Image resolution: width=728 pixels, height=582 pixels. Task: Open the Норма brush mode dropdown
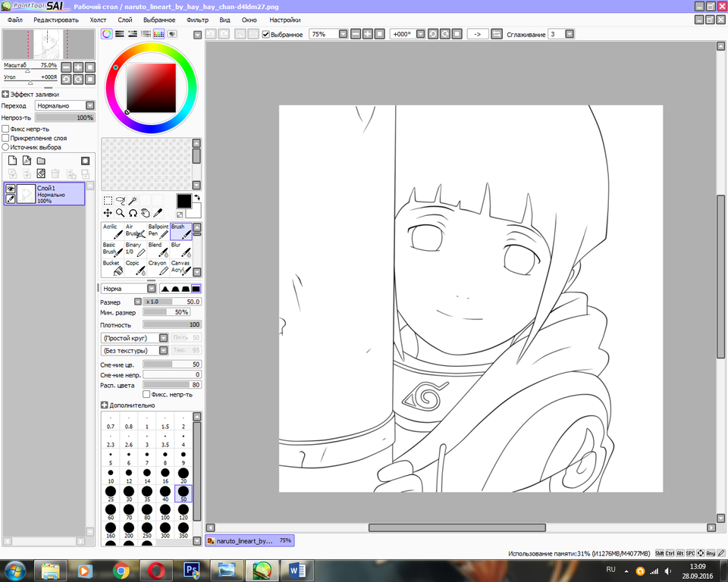[152, 289]
